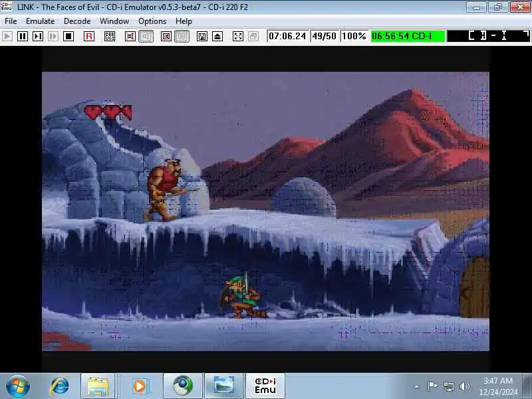
Task: Open Windows Media Player from taskbar
Action: (140, 386)
